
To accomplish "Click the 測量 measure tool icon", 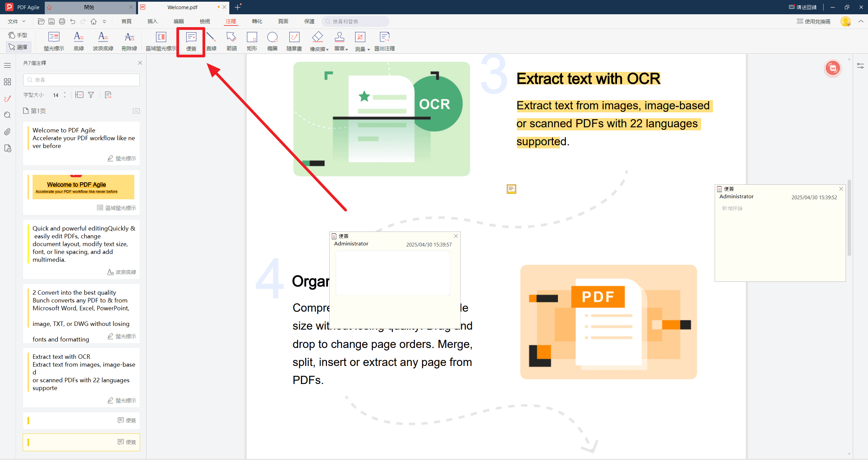I will tap(360, 37).
